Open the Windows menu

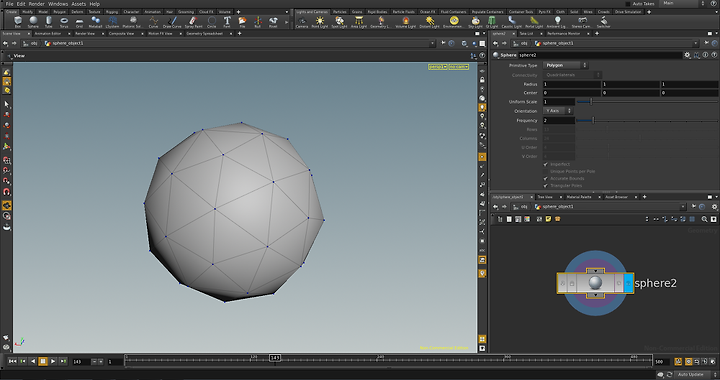pos(58,4)
